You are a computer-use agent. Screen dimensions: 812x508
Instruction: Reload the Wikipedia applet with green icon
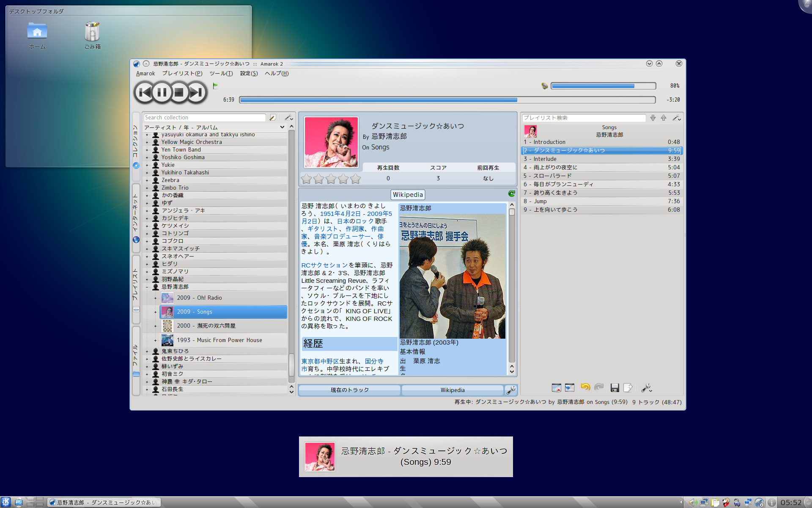tap(512, 194)
